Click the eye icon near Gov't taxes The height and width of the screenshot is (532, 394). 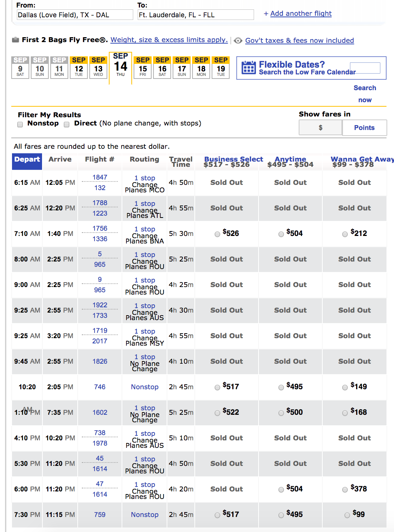pyautogui.click(x=238, y=41)
